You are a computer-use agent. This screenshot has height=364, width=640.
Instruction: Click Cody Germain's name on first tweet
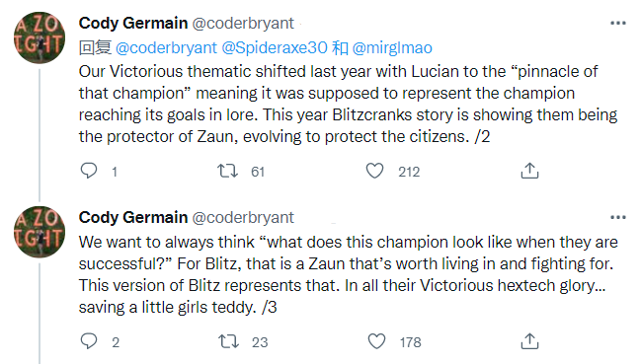pos(133,24)
